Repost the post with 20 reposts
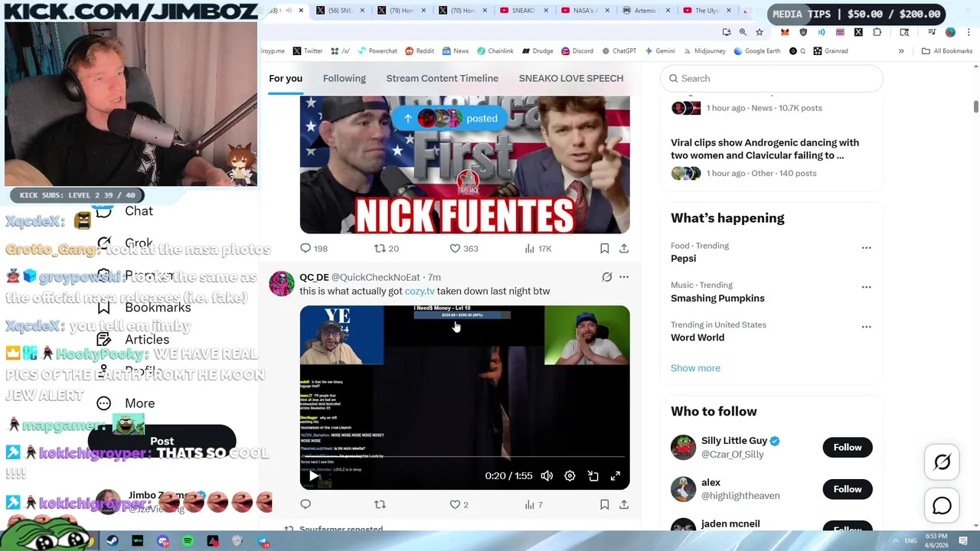 pos(386,248)
